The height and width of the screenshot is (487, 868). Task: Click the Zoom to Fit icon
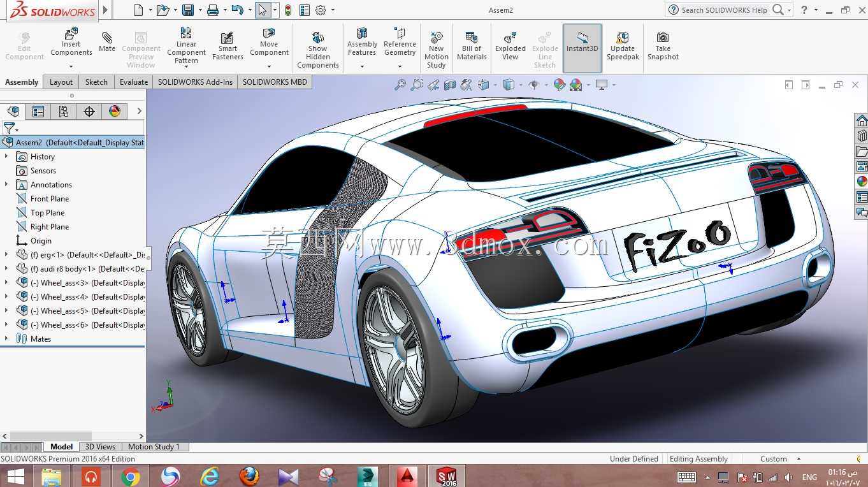tap(400, 85)
